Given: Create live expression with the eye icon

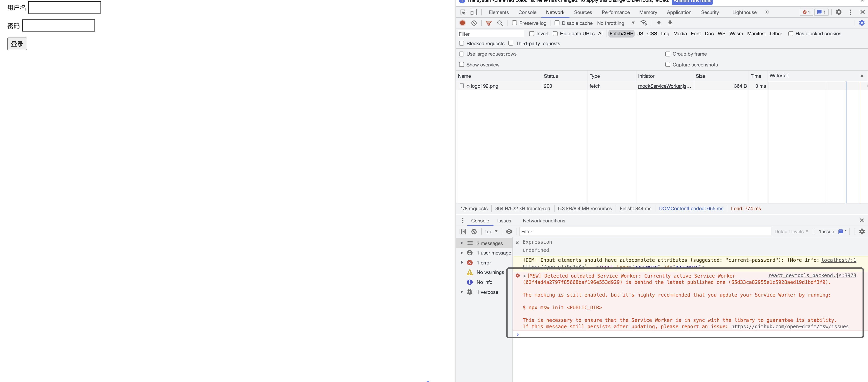Looking at the screenshot, I should coord(509,231).
